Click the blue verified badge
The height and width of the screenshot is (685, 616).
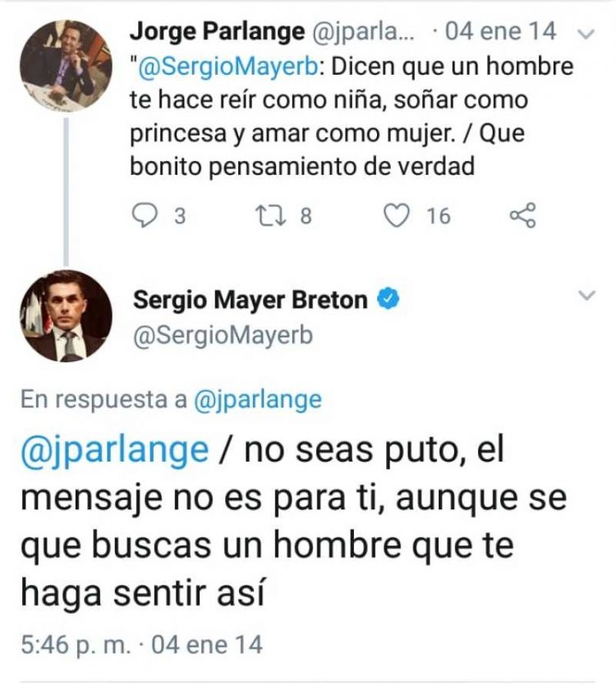388,299
